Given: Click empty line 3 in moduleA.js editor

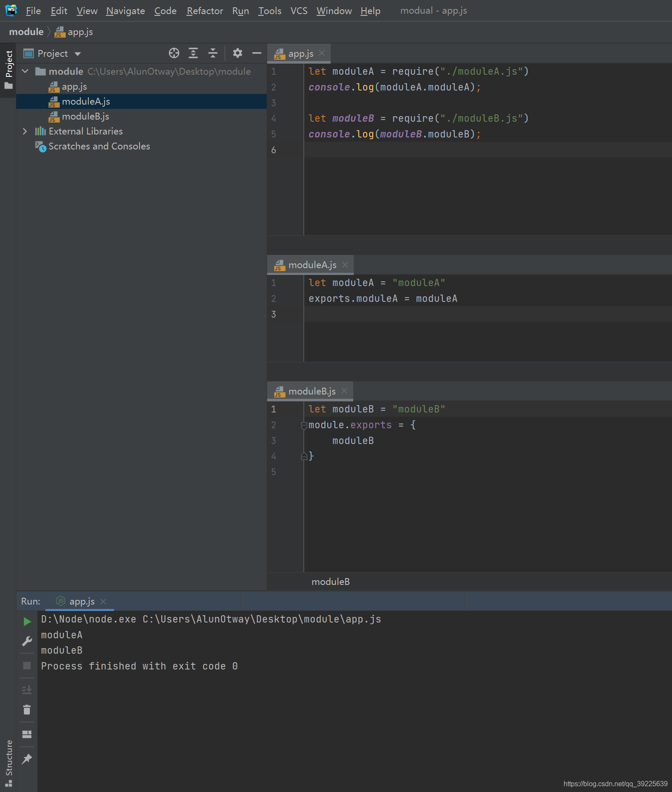Looking at the screenshot, I should pos(488,314).
